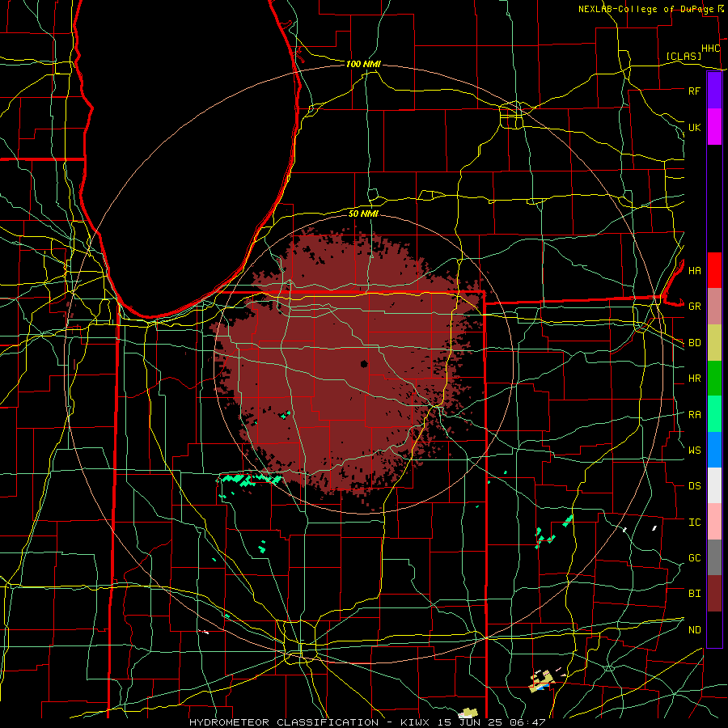Click the purple RF legend color swatch
Image resolution: width=728 pixels, height=728 pixels.
(714, 91)
